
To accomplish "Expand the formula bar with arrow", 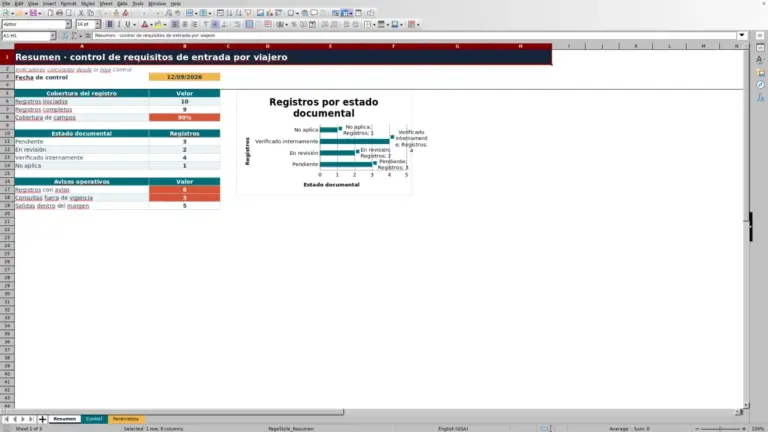I will click(x=742, y=35).
